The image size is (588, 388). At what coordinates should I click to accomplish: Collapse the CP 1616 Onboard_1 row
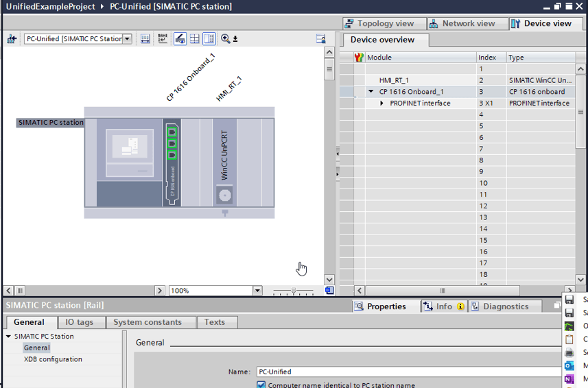click(x=371, y=91)
